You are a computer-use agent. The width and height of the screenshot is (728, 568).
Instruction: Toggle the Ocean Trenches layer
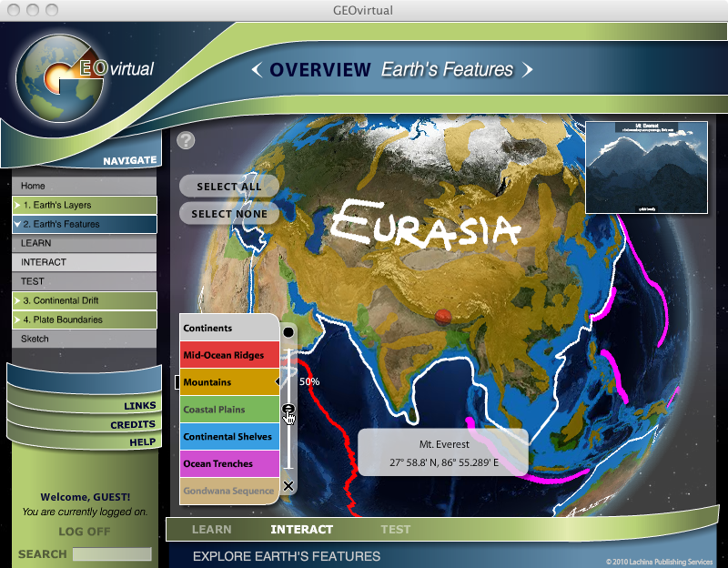tap(229, 463)
